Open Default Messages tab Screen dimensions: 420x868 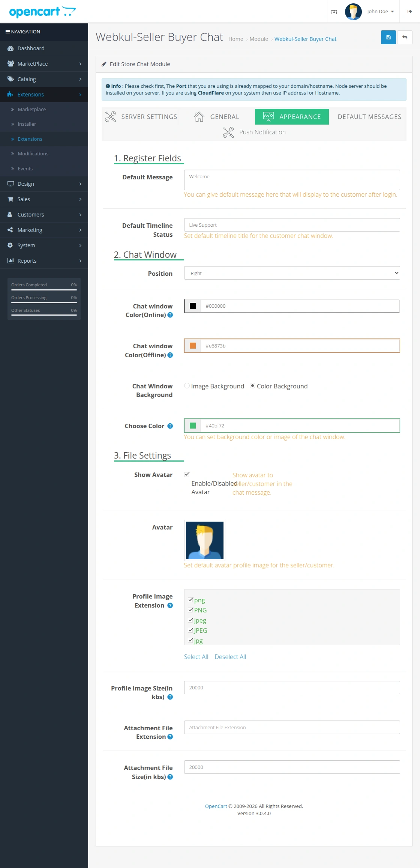(x=369, y=117)
